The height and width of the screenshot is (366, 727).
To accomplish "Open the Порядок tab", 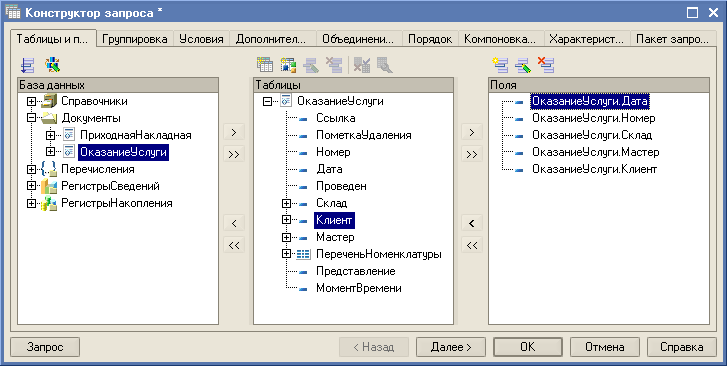I will tap(430, 39).
